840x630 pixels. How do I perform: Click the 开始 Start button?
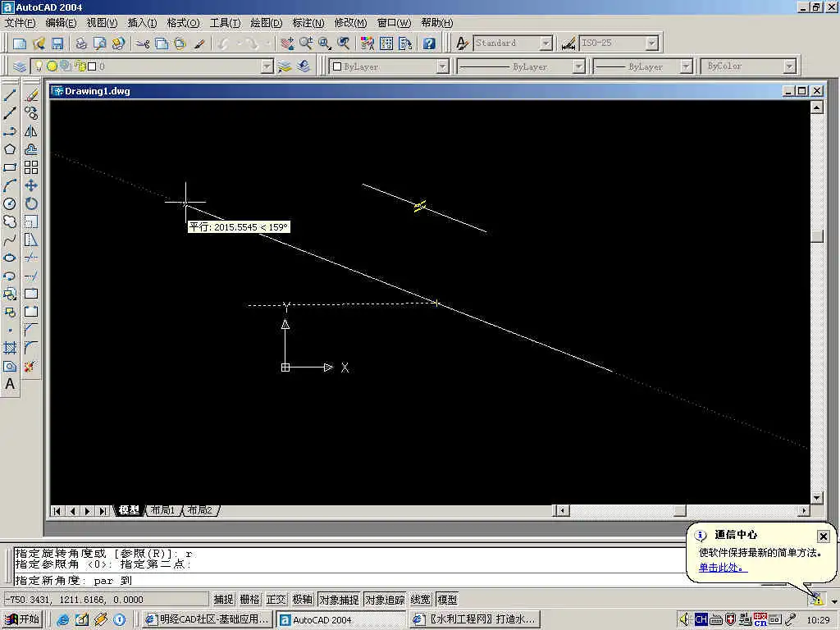(22, 619)
